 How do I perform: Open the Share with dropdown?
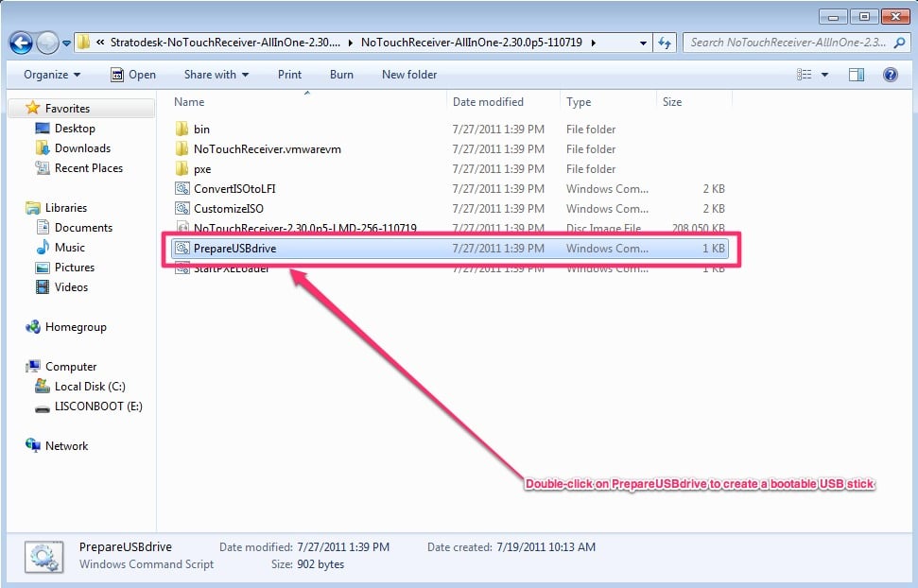(215, 75)
